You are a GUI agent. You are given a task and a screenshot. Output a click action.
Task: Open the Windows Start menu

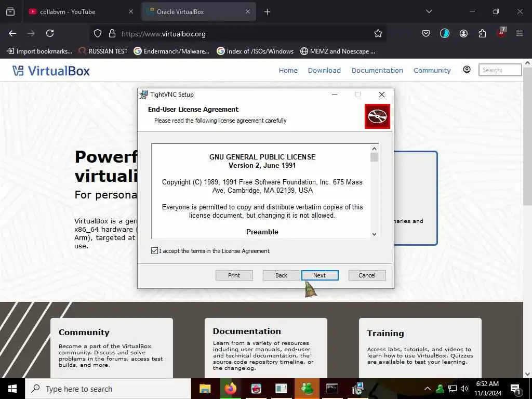tap(12, 389)
